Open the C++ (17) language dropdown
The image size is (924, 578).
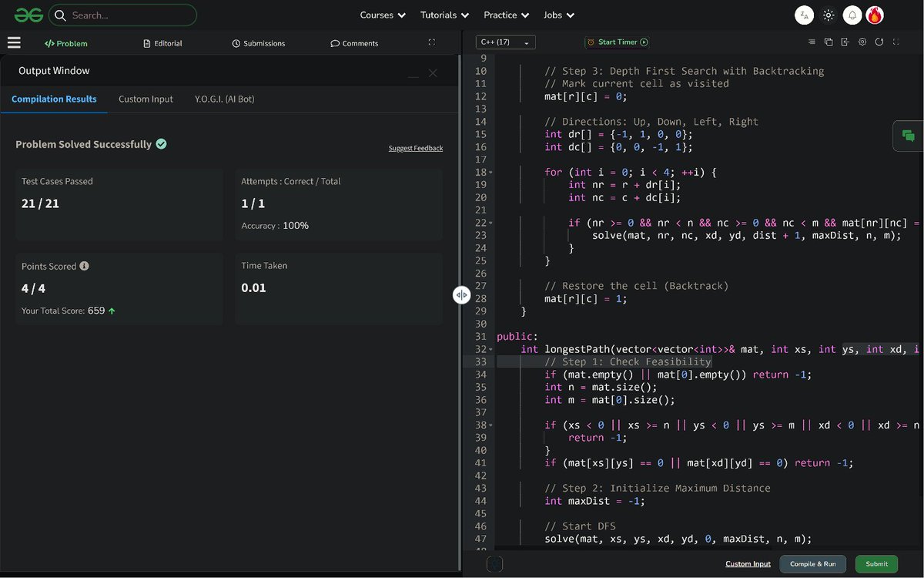[x=506, y=42]
